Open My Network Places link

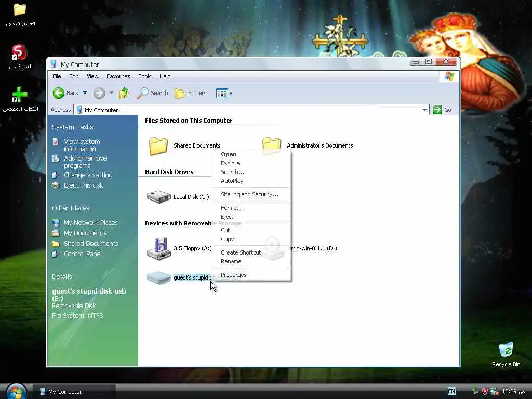(x=90, y=222)
